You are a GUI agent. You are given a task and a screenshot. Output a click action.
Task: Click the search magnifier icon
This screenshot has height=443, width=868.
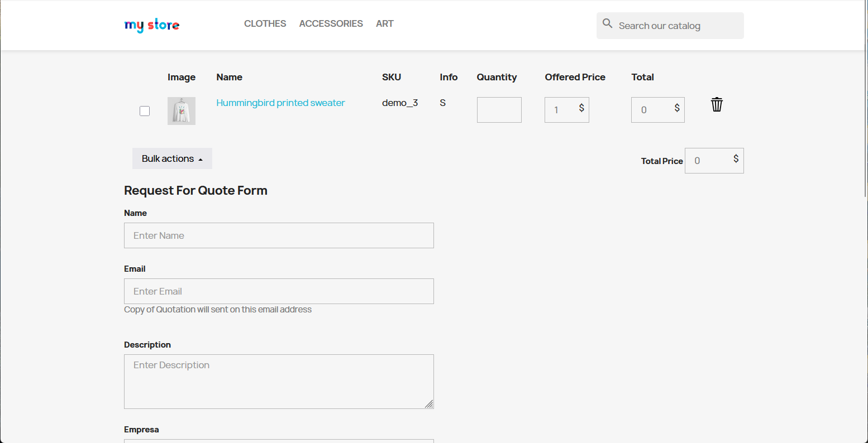(x=608, y=23)
